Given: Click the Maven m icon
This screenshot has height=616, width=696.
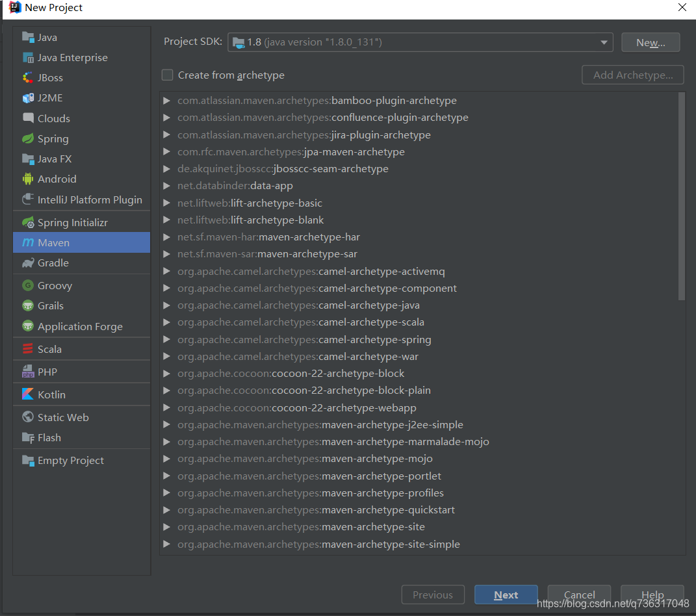Looking at the screenshot, I should pyautogui.click(x=28, y=242).
